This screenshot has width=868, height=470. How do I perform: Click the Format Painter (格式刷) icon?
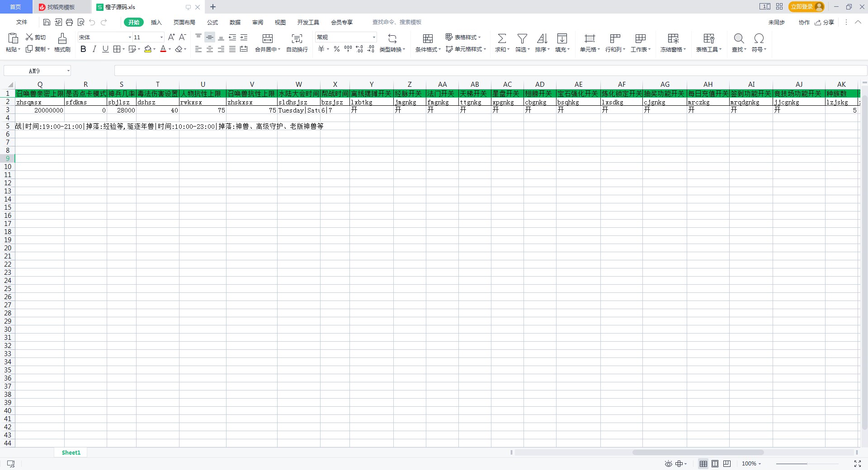click(x=62, y=39)
